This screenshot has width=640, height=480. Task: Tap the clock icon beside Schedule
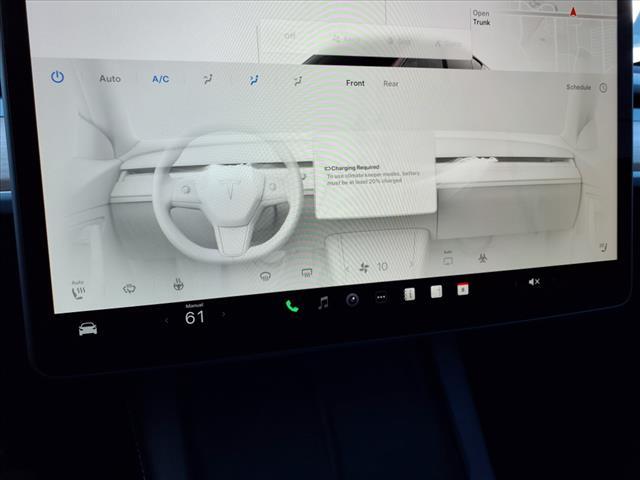tap(603, 87)
